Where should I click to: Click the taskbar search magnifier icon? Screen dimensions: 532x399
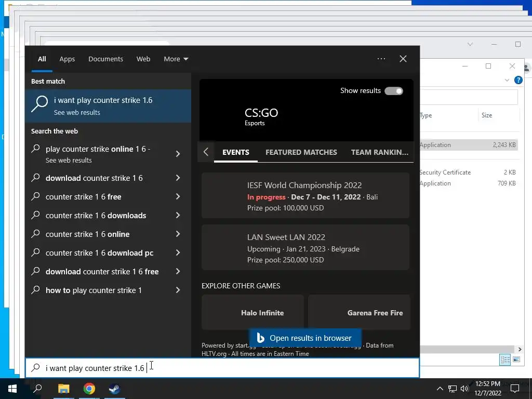pyautogui.click(x=37, y=388)
